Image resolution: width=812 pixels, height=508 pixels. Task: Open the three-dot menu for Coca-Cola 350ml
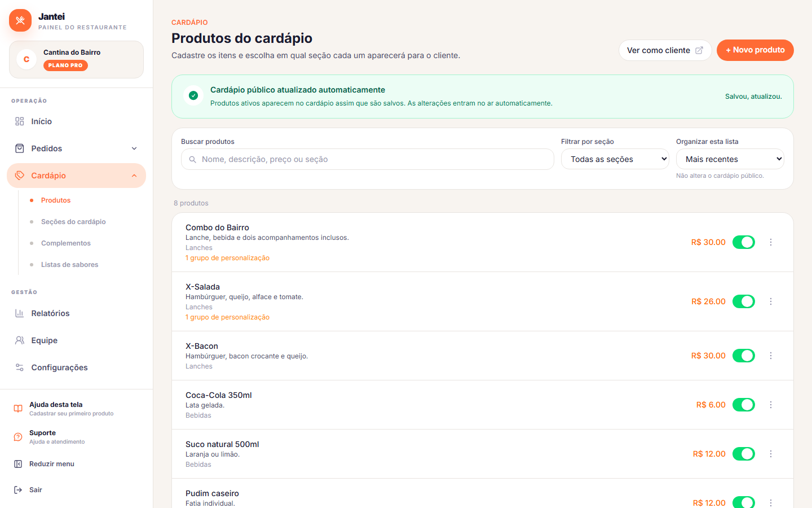tap(771, 405)
